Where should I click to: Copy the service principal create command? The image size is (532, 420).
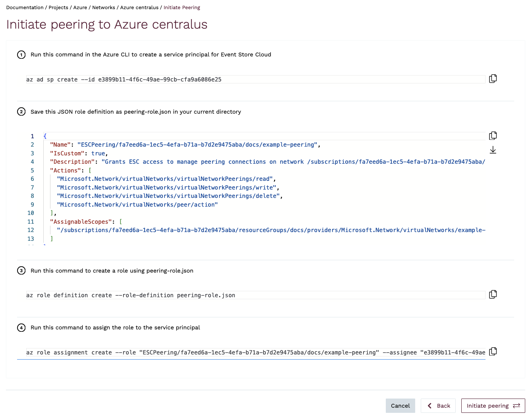(x=493, y=79)
